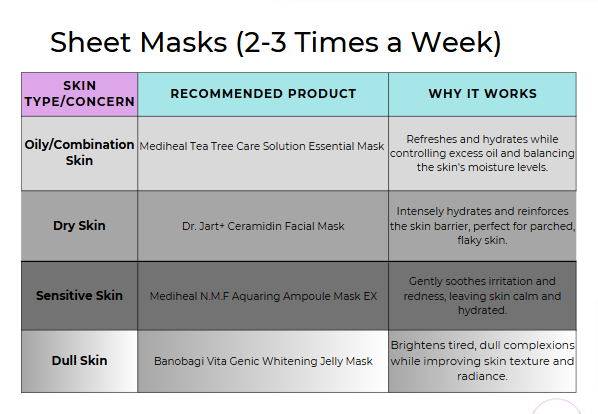Click the 'Intensely hydrates and reinforces' description
This screenshot has height=414, width=598.
pyautogui.click(x=482, y=226)
